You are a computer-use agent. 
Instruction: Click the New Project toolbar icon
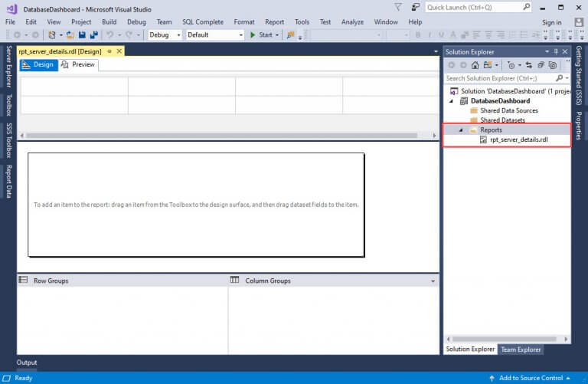point(52,35)
